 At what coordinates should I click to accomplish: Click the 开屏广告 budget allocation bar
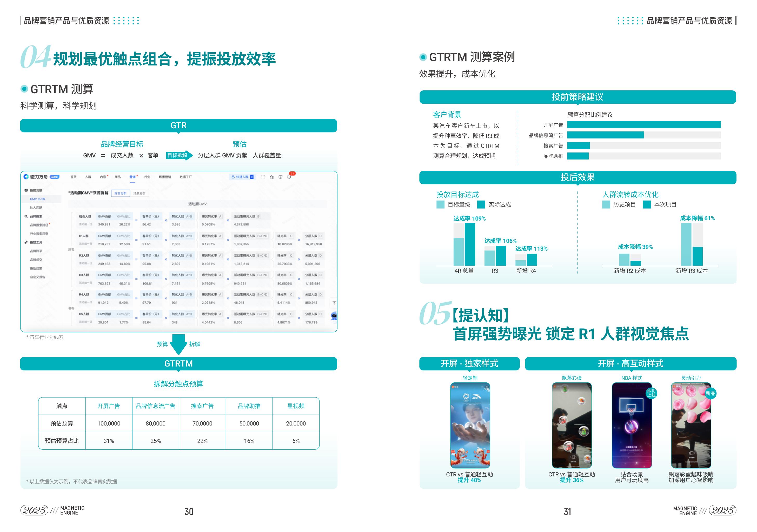tap(644, 125)
